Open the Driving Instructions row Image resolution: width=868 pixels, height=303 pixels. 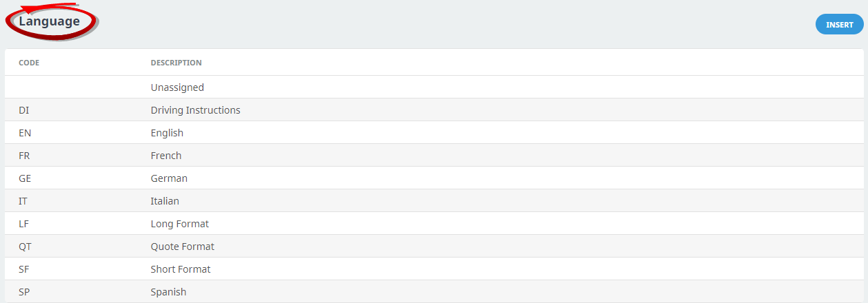click(195, 110)
